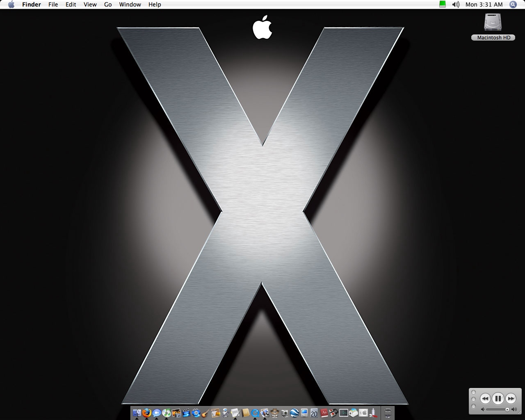Click the hat-and-mustache icon in Dock

coord(274,413)
